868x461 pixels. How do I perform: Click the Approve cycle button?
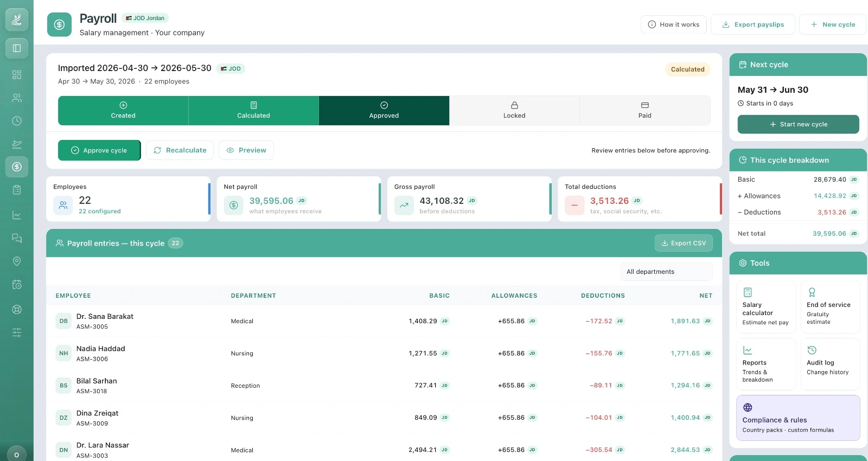click(x=99, y=150)
